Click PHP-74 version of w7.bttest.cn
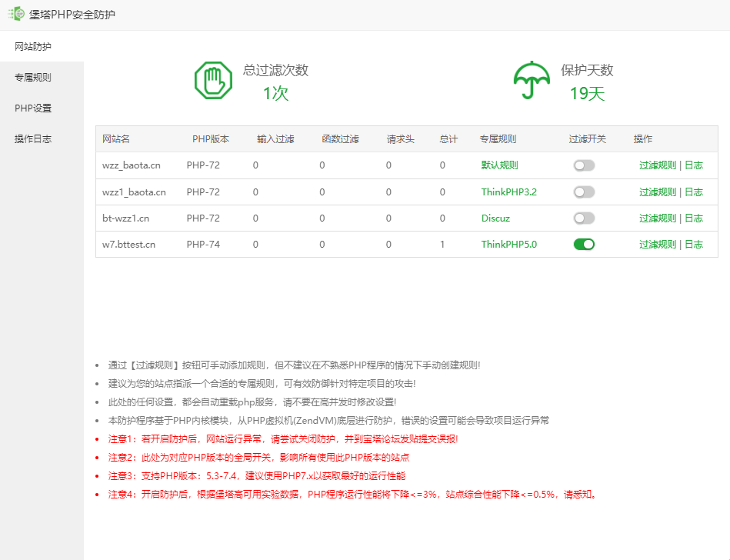 tap(203, 245)
